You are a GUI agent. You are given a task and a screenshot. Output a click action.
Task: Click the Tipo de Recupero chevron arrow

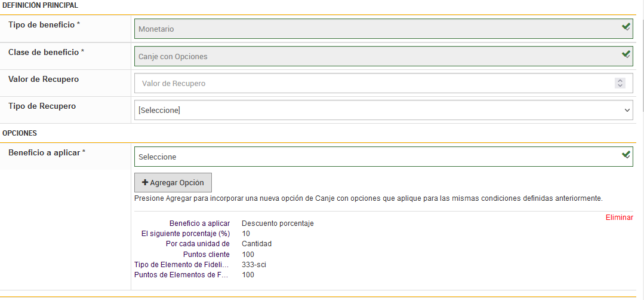627,110
